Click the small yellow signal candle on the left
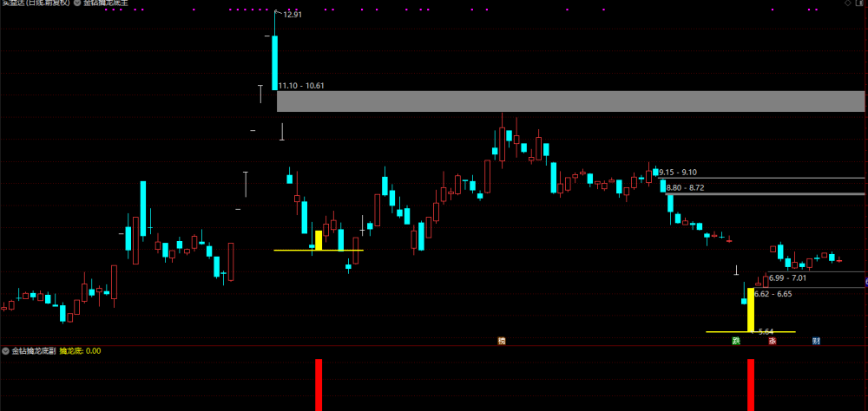The image size is (868, 411). tap(319, 241)
